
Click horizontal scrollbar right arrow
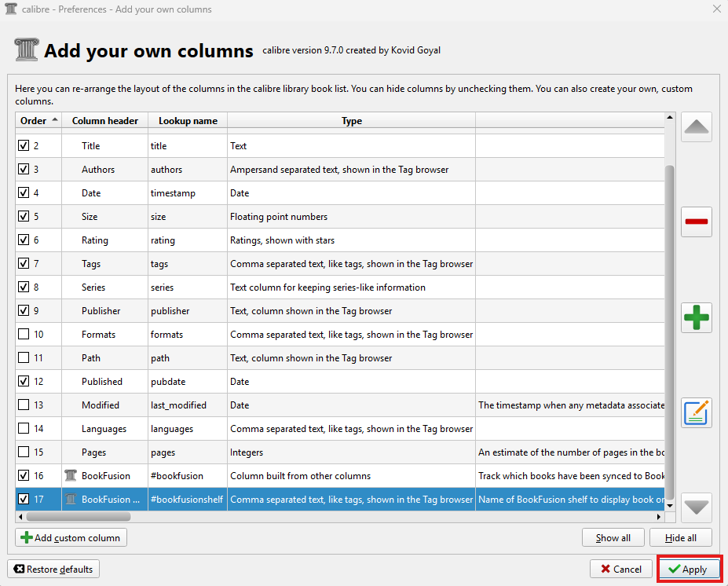659,516
